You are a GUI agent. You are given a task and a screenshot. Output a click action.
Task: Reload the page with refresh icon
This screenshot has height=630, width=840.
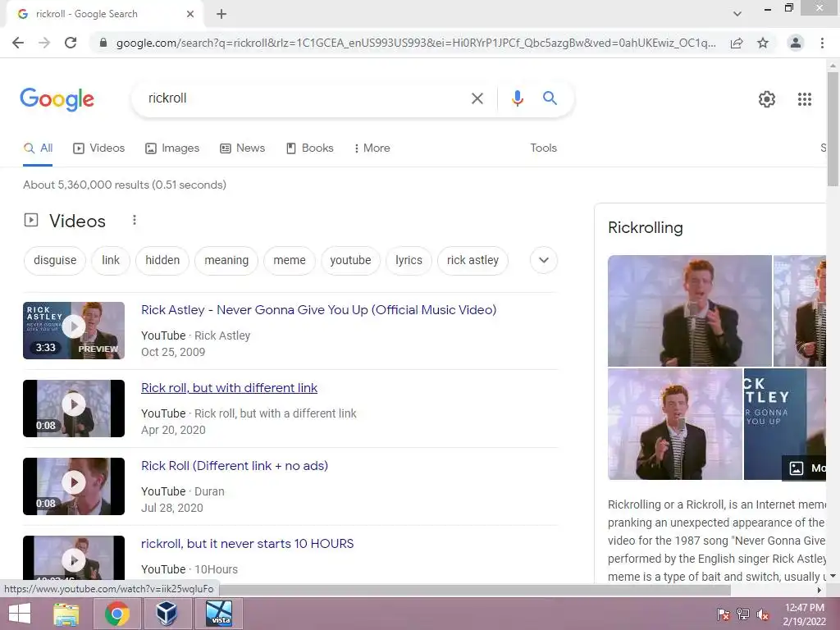tap(71, 43)
